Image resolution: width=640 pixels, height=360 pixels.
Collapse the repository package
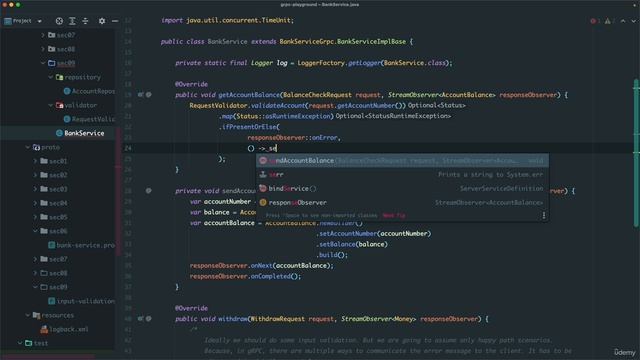tap(51, 77)
